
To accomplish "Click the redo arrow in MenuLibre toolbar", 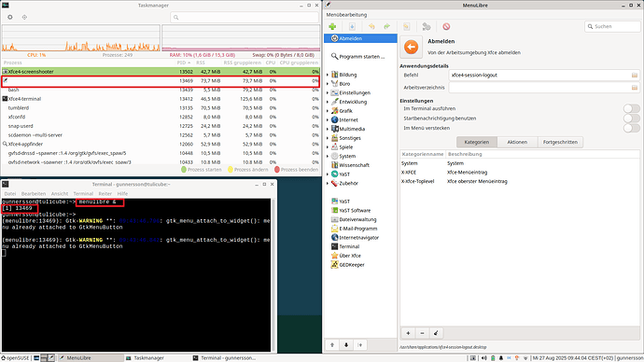I will (x=387, y=27).
